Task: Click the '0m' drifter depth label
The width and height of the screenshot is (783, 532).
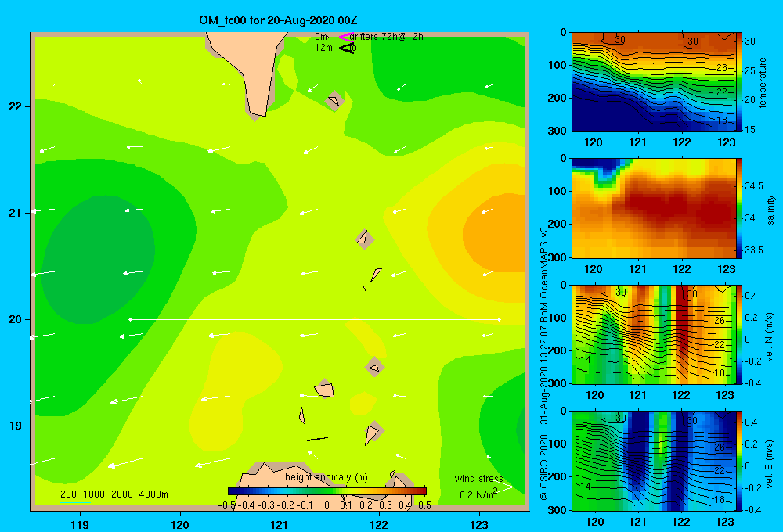Action: 321,37
